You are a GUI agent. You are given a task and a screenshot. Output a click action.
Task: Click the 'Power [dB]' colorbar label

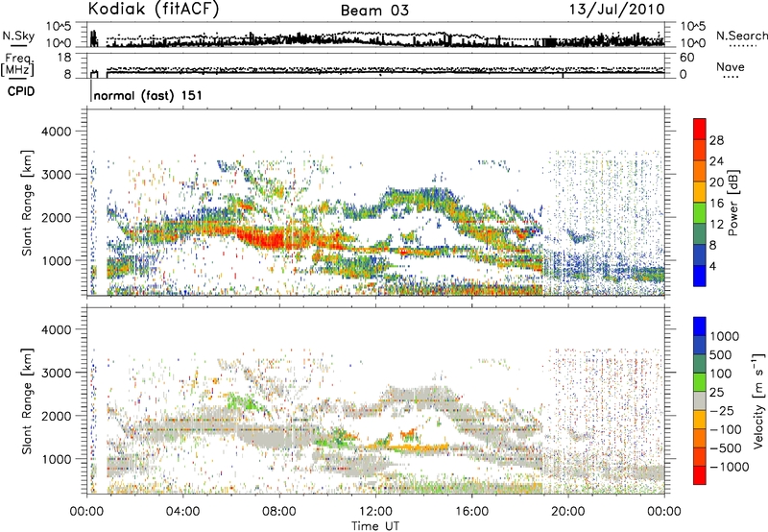[732, 203]
